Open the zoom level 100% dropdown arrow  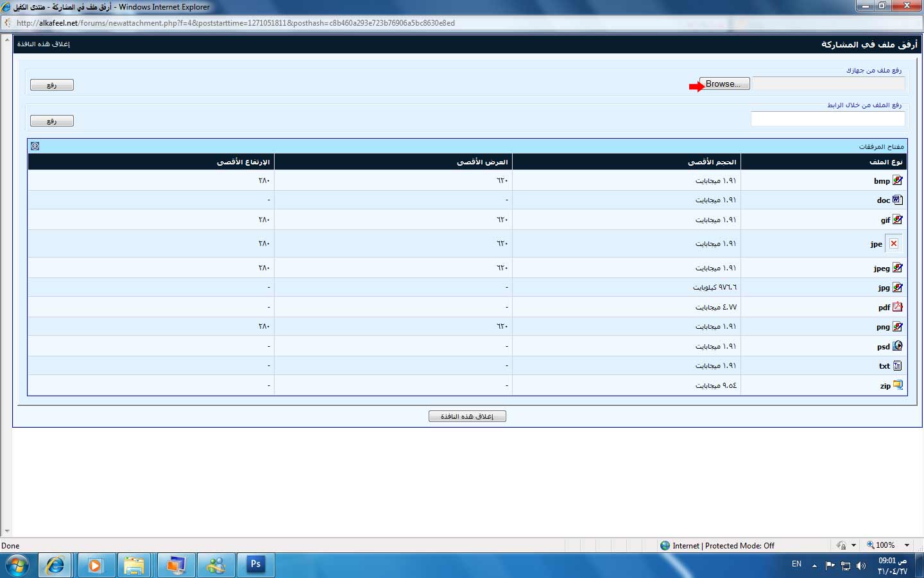pos(907,545)
